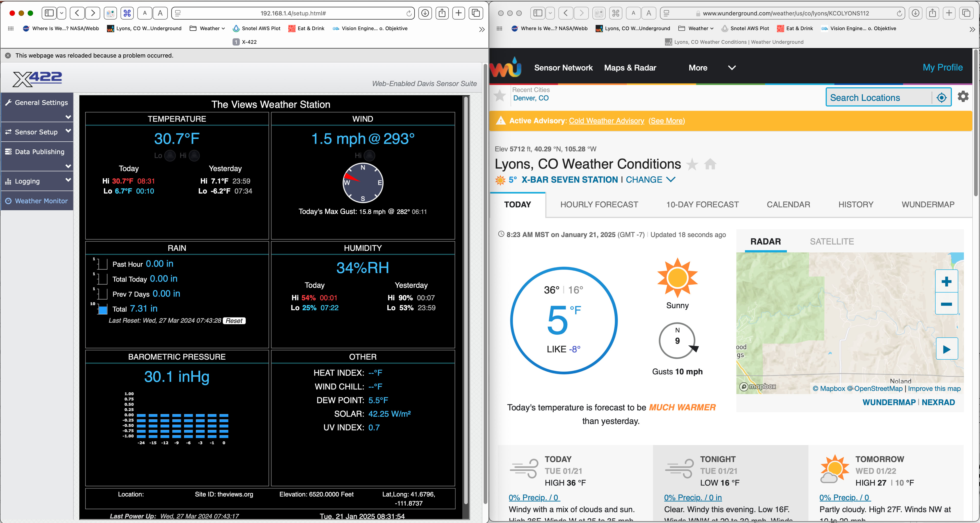Open Weather Underground settings gear
The height and width of the screenshot is (523, 980).
[x=963, y=97]
